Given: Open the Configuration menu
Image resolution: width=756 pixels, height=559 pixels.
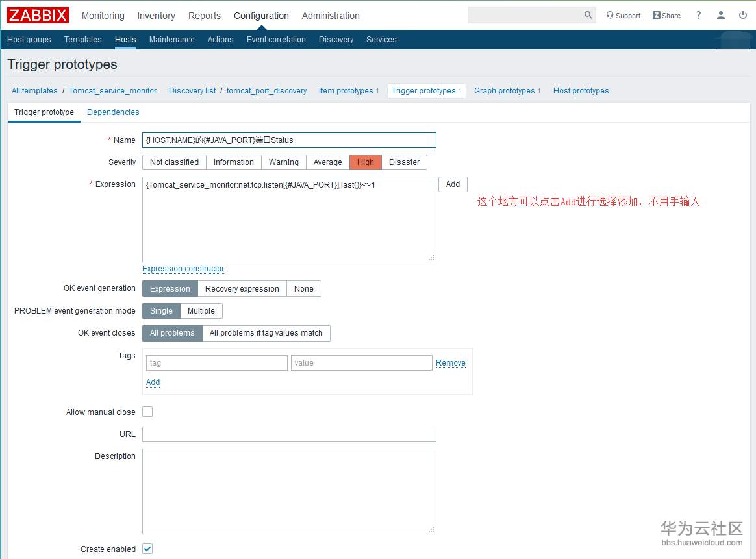Looking at the screenshot, I should 261,16.
